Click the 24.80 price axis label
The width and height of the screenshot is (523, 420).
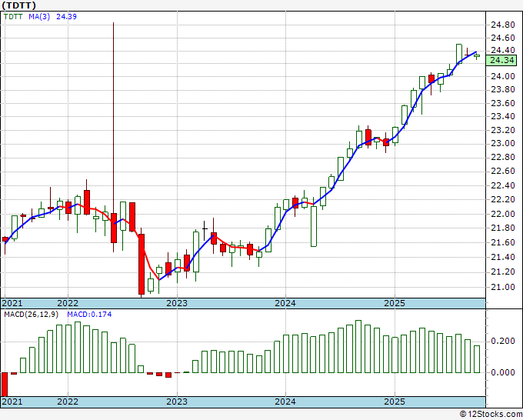503,25
